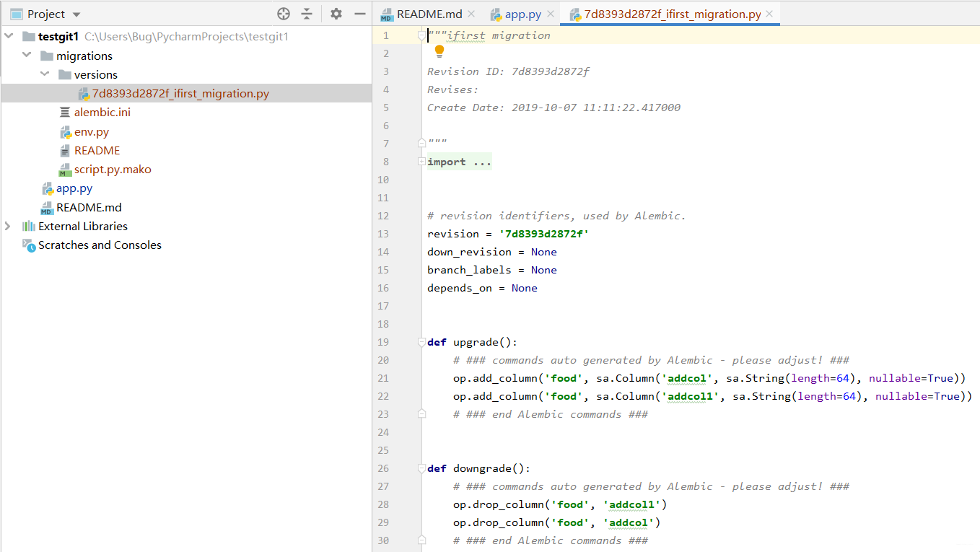Close the app.py editor tab
Screen dimensions: 980x552
(x=551, y=14)
